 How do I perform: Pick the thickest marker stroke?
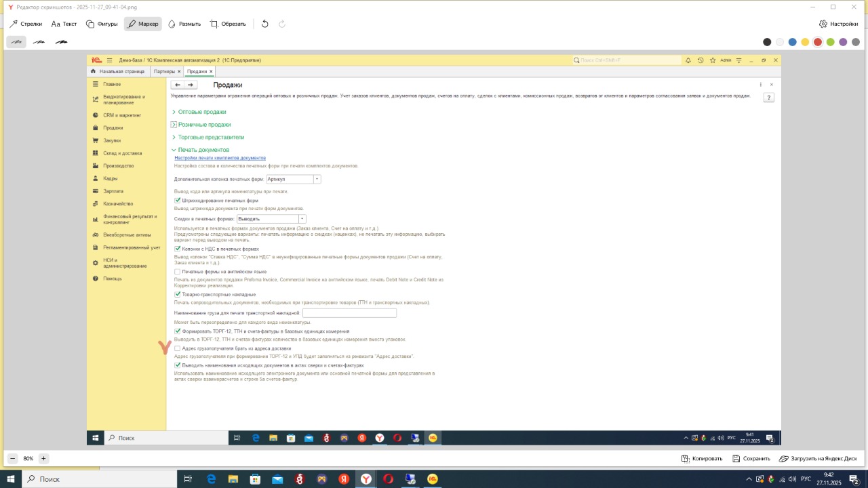click(x=61, y=42)
